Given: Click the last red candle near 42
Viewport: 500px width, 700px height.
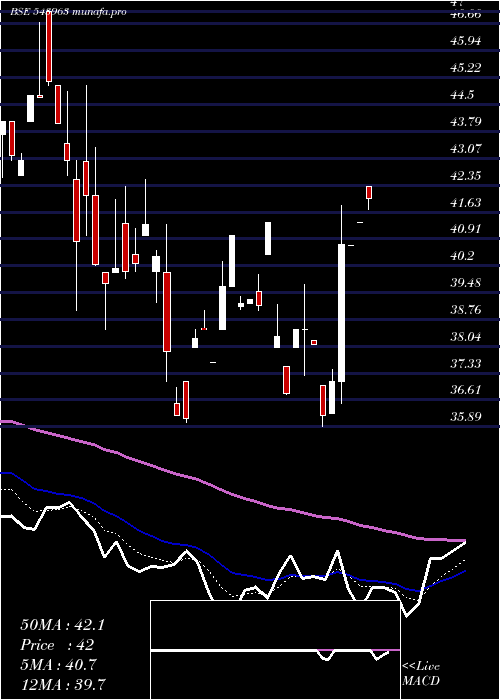Looking at the screenshot, I should pyautogui.click(x=369, y=192).
